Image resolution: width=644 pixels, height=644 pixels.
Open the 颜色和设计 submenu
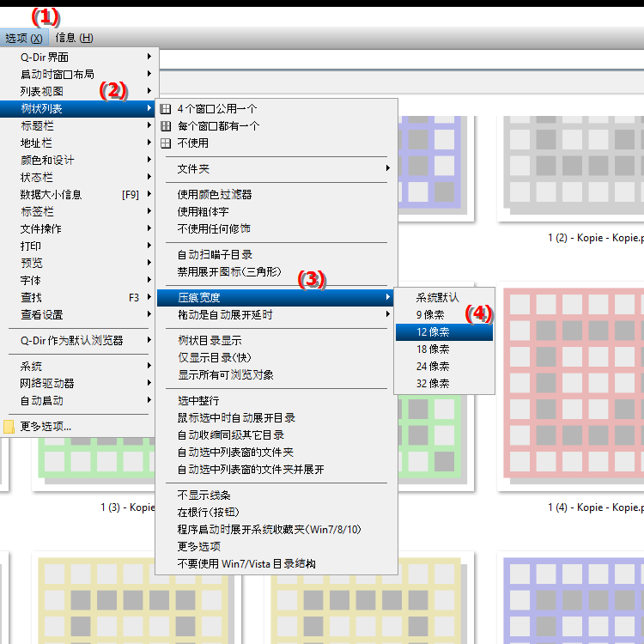77,161
